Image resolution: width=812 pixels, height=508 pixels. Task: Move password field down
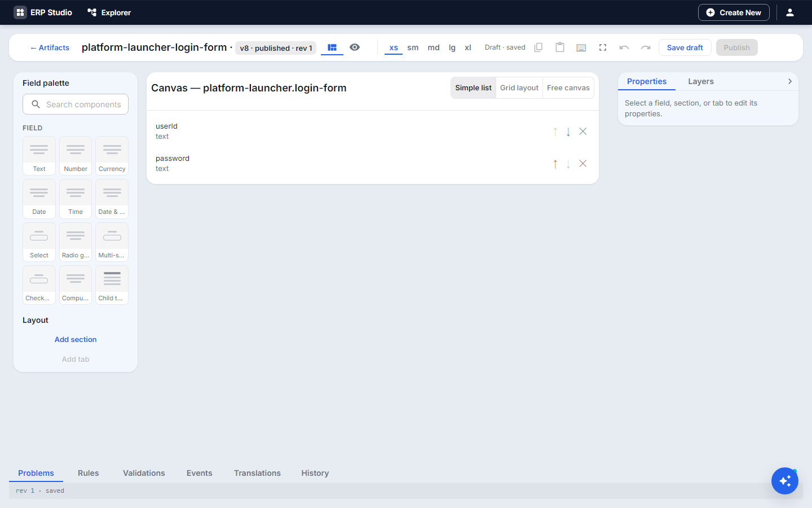[568, 164]
